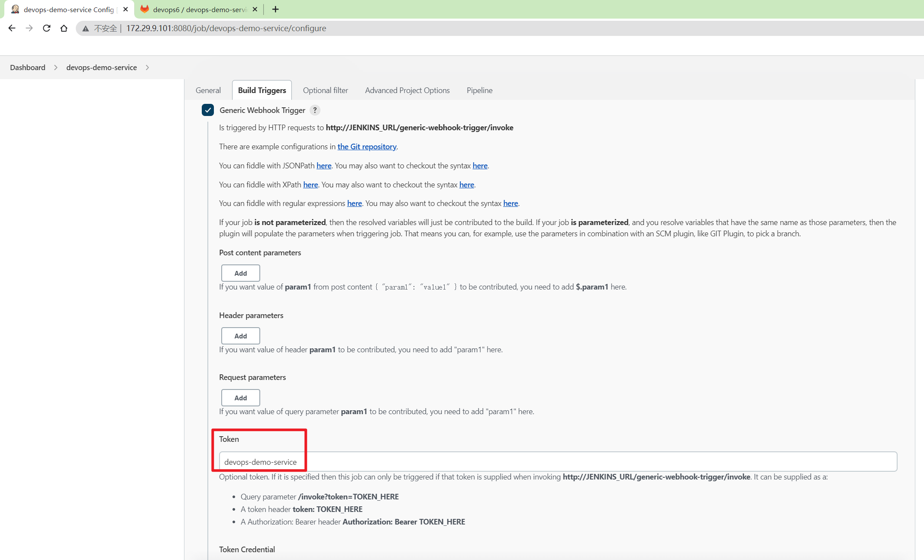Screen dimensions: 924x560
Task: Close the devops6 GitLab tab
Action: point(255,9)
